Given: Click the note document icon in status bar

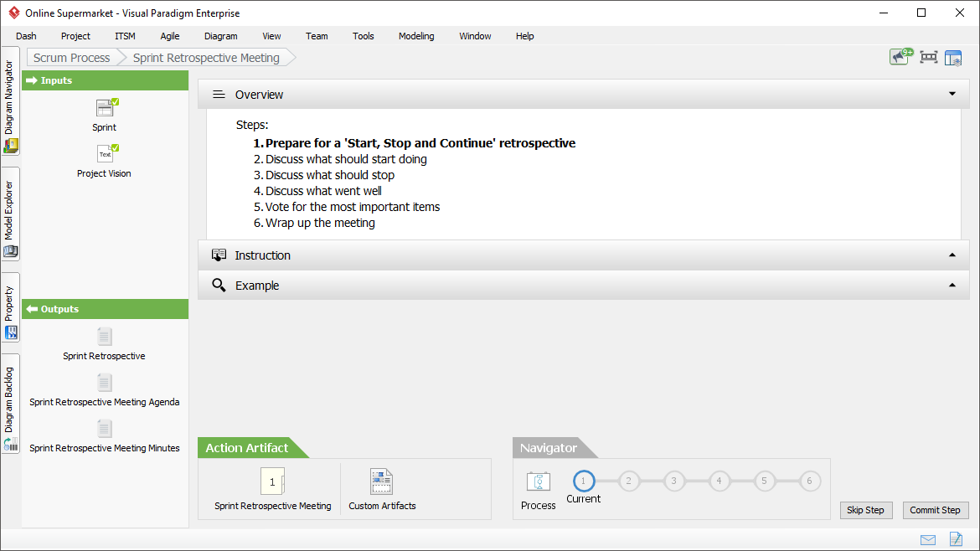Looking at the screenshot, I should [956, 538].
